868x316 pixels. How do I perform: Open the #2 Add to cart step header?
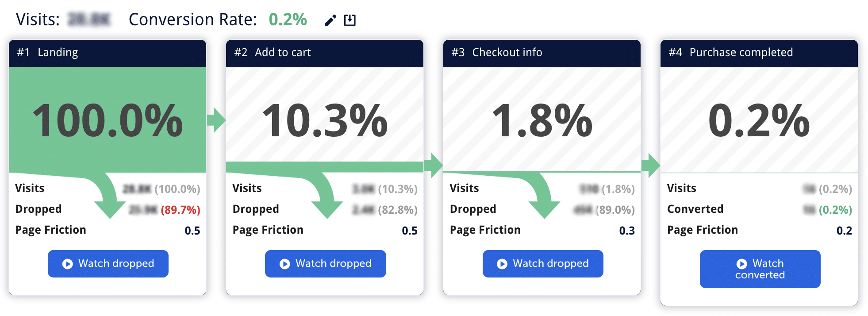[324, 52]
